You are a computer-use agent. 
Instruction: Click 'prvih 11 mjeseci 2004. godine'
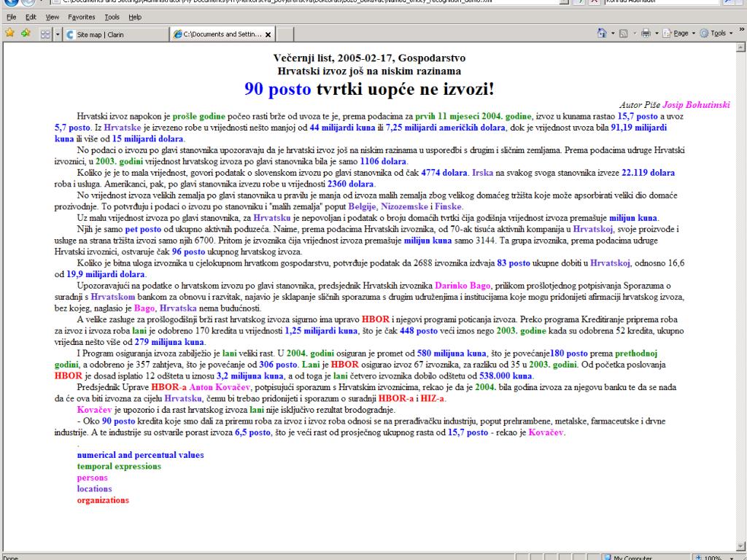tap(473, 116)
